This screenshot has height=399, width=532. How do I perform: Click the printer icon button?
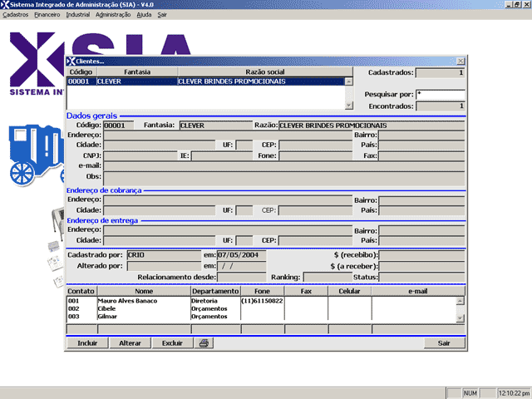[204, 342]
